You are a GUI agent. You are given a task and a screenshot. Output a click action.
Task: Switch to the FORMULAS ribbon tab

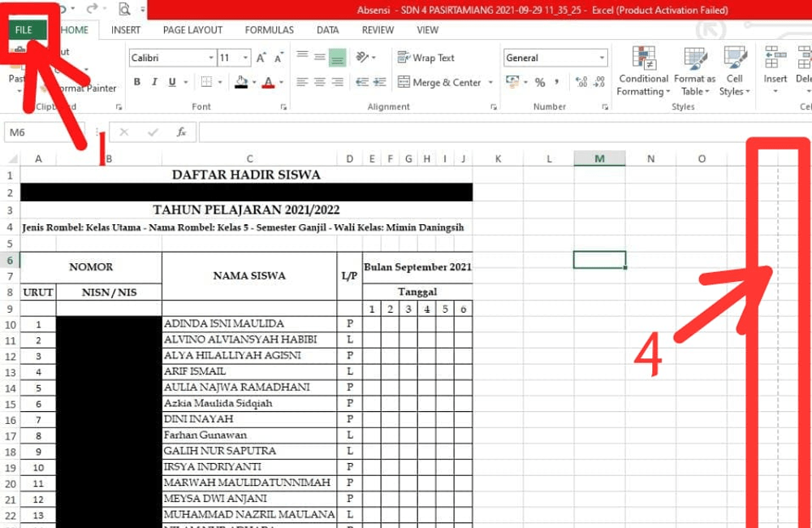click(269, 30)
